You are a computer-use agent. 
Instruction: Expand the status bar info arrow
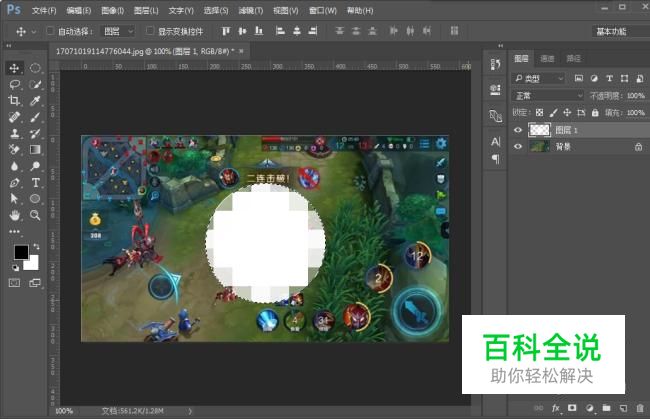[190, 411]
